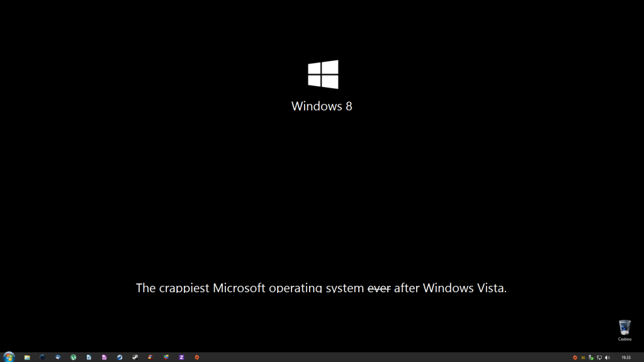Launch Steam from the taskbar

[x=135, y=357]
